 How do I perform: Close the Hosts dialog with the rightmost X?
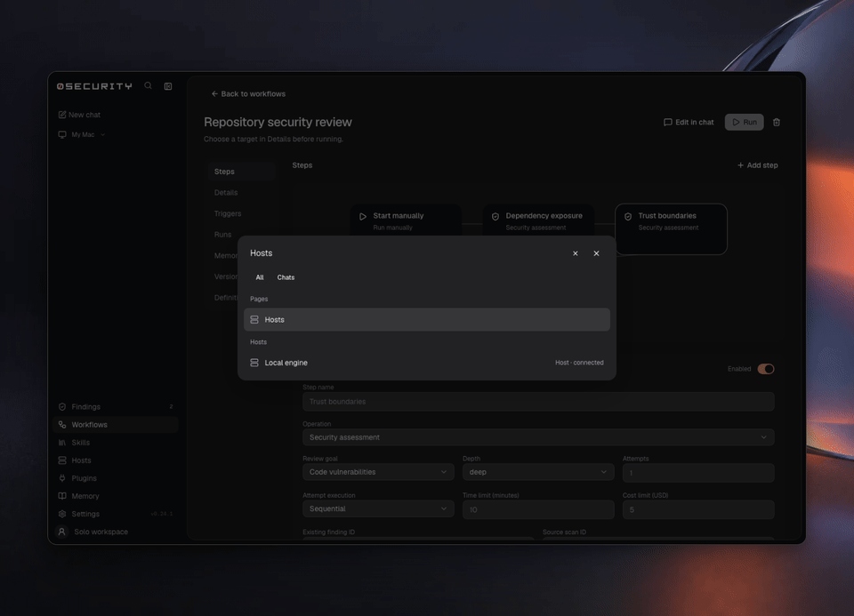pyautogui.click(x=596, y=253)
